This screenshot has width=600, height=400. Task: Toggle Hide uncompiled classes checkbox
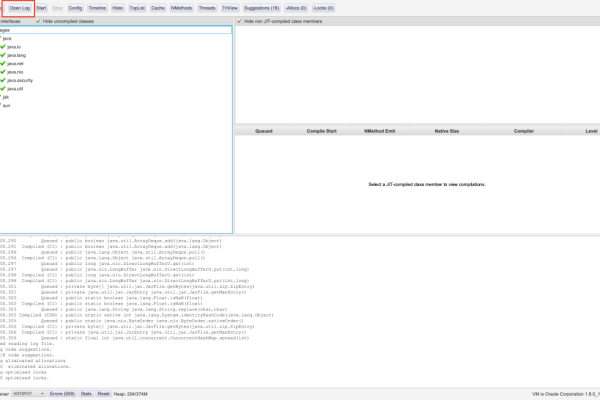pyautogui.click(x=39, y=21)
